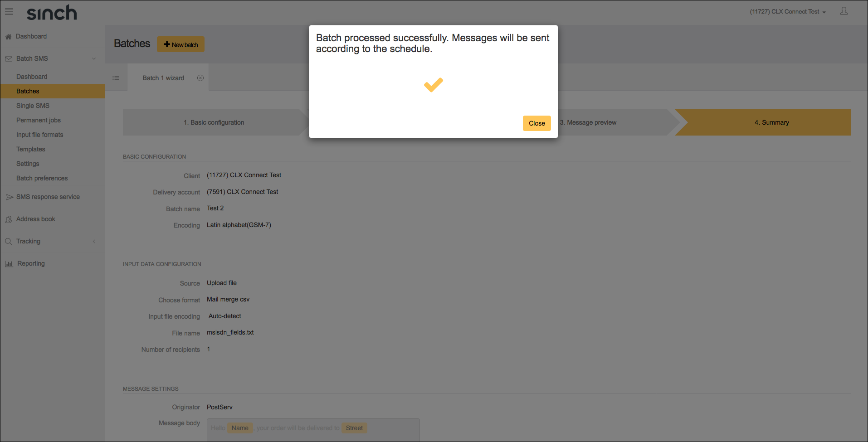Click the New batch button

point(180,44)
